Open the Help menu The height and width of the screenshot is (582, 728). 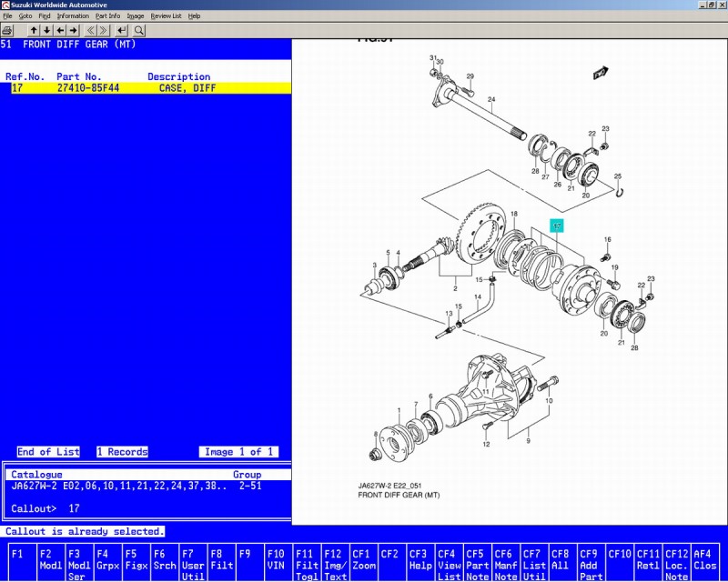(194, 15)
